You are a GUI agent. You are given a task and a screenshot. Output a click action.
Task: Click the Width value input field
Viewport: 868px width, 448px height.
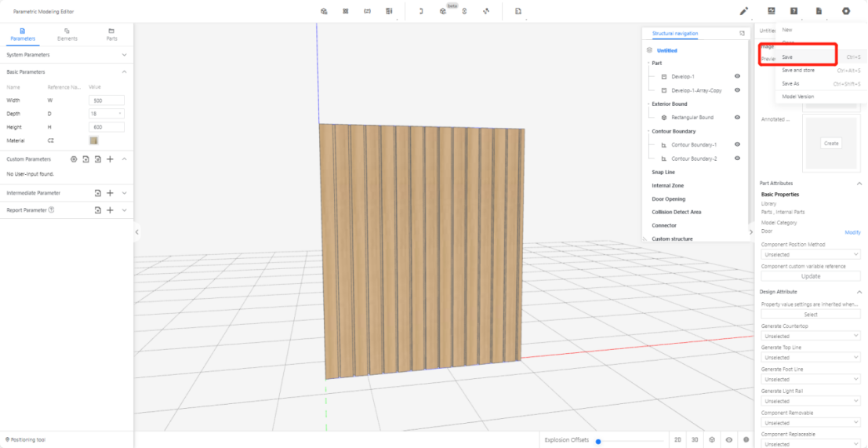pos(107,100)
